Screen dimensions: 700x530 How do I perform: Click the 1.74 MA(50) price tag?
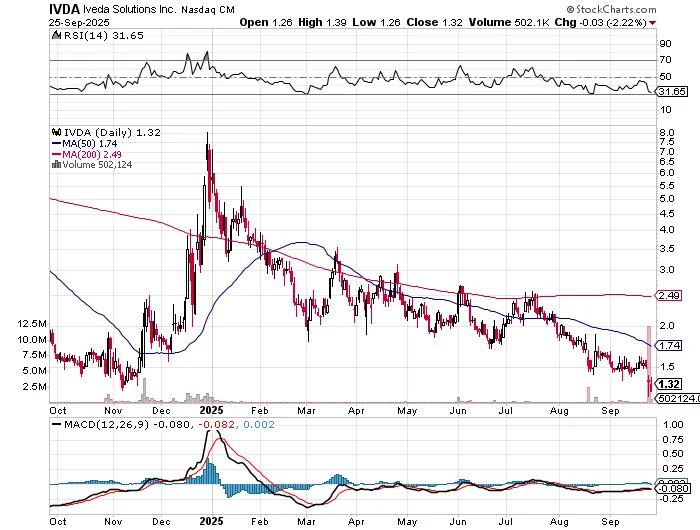coord(668,346)
